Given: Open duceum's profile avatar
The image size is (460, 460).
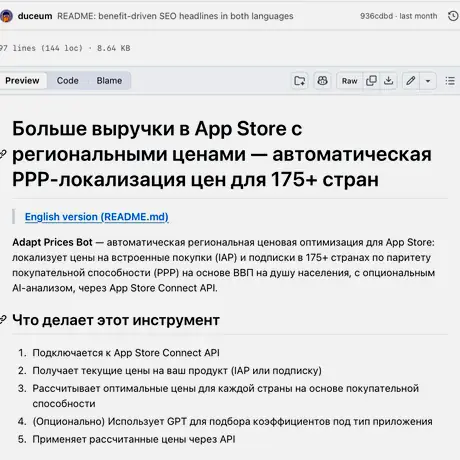Looking at the screenshot, I should click(6, 16).
